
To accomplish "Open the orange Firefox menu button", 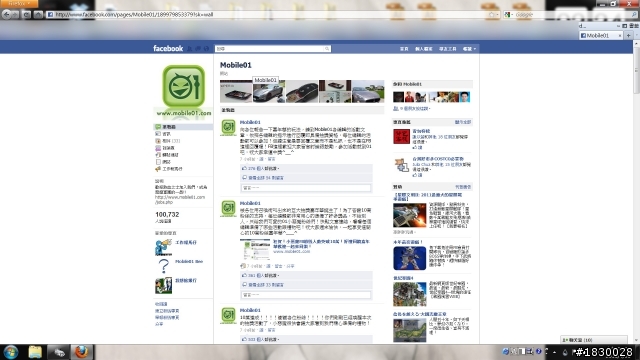I will point(19,3).
